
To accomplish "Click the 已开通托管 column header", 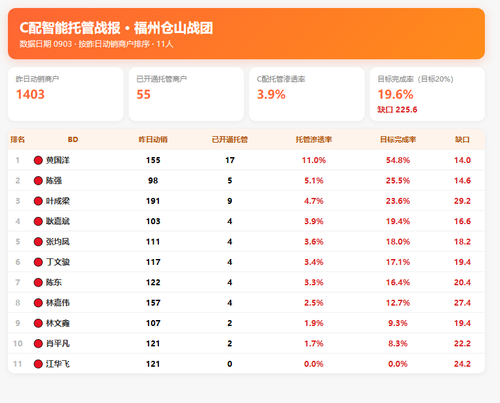I will coord(230,139).
